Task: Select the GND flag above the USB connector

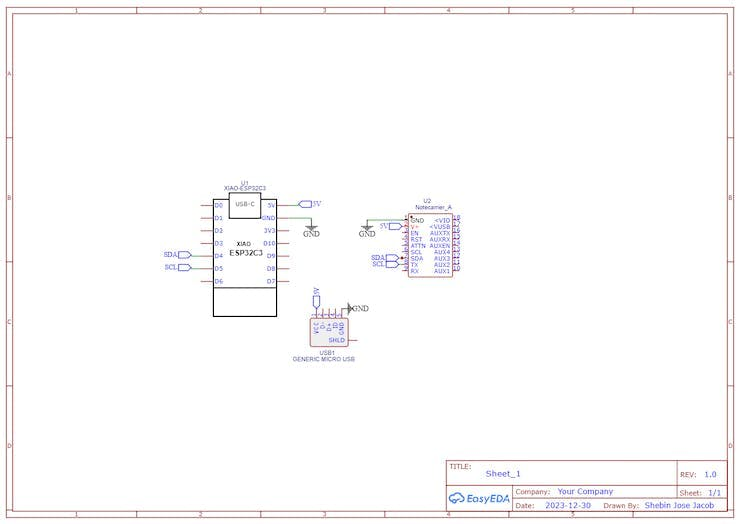Action: coord(358,308)
